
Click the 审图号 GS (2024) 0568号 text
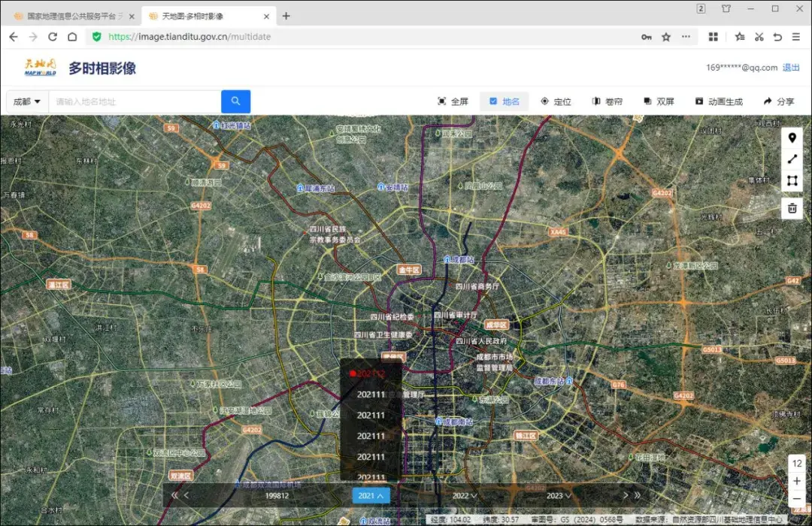click(577, 519)
